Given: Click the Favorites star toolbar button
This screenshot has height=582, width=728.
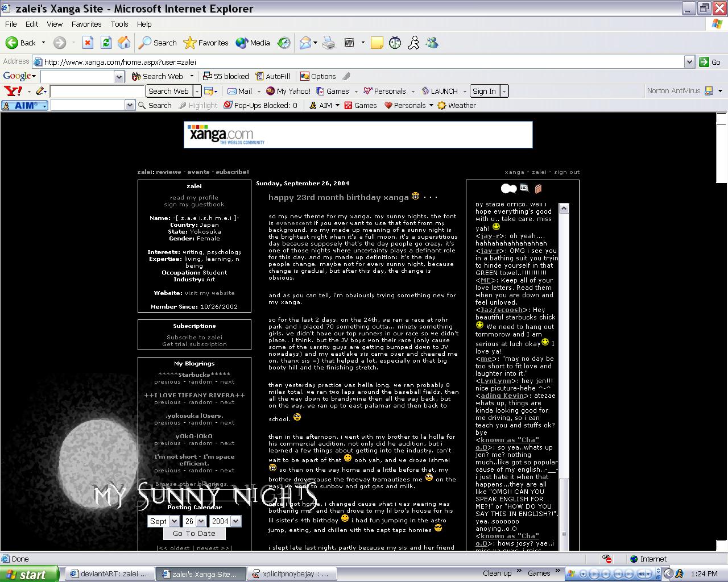Looking at the screenshot, I should point(206,43).
